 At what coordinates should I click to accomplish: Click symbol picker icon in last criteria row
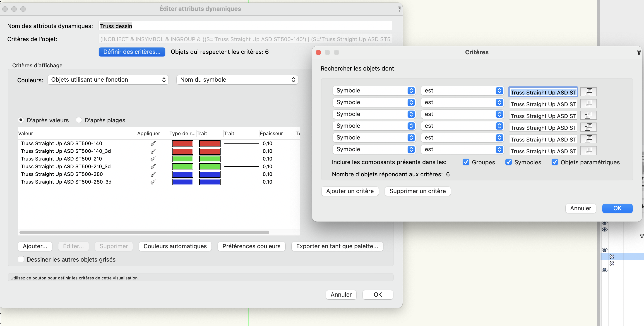click(x=588, y=151)
